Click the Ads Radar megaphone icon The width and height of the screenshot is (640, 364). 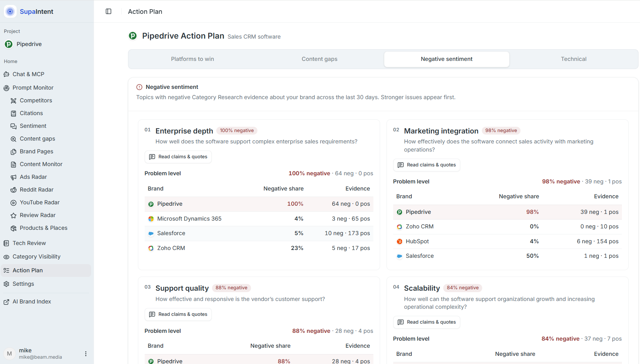point(13,177)
